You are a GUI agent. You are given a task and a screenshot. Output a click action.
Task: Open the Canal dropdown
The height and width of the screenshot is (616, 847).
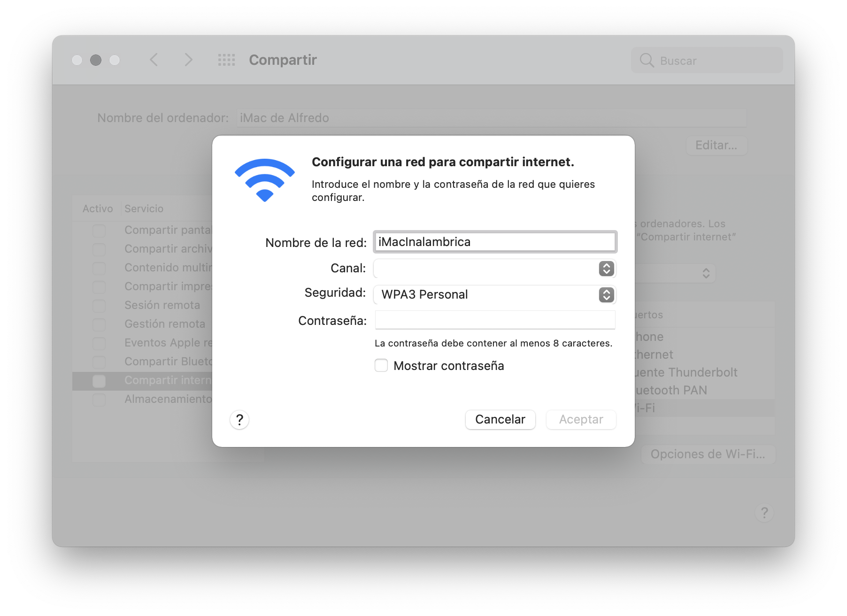495,269
